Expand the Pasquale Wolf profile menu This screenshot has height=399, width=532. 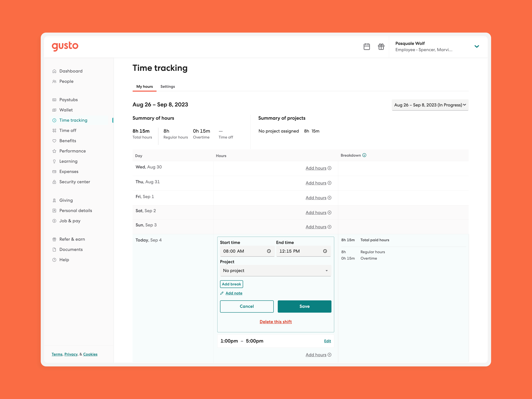tap(477, 46)
